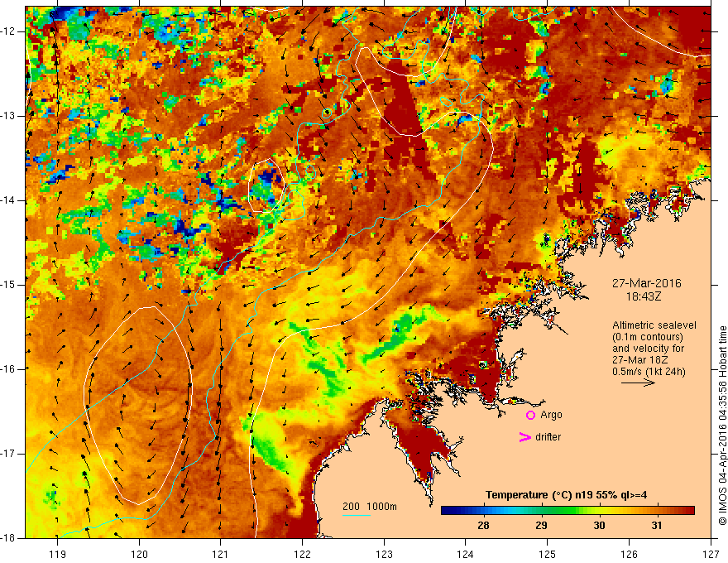Click latitude axis label -13
Viewport: 728px width, 563px height.
pyautogui.click(x=9, y=116)
